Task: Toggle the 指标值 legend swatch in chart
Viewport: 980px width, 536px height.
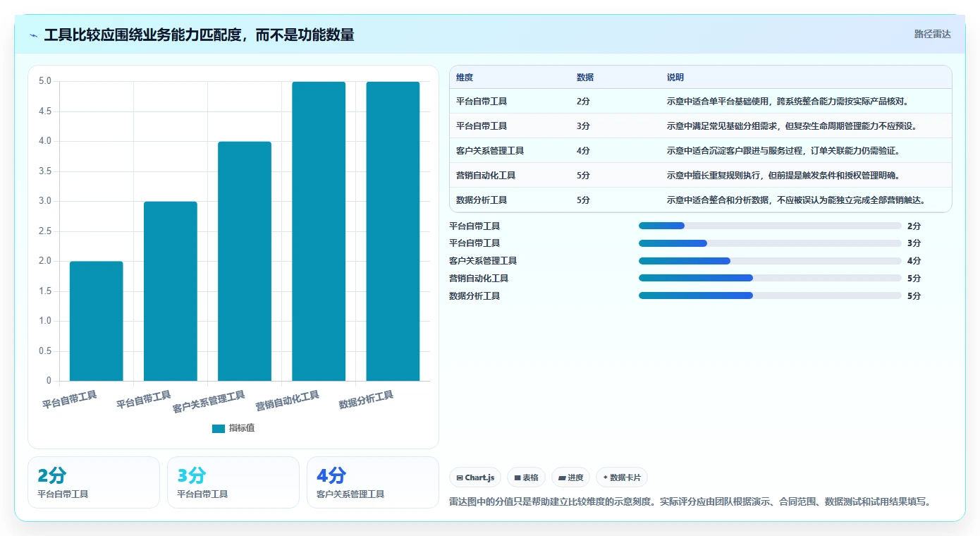Action: click(x=219, y=428)
